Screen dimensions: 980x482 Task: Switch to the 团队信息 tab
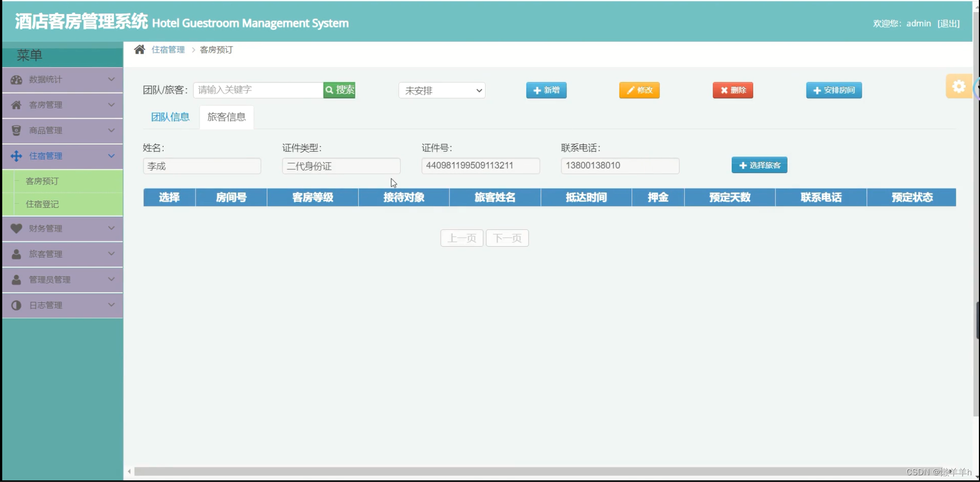[x=170, y=117]
